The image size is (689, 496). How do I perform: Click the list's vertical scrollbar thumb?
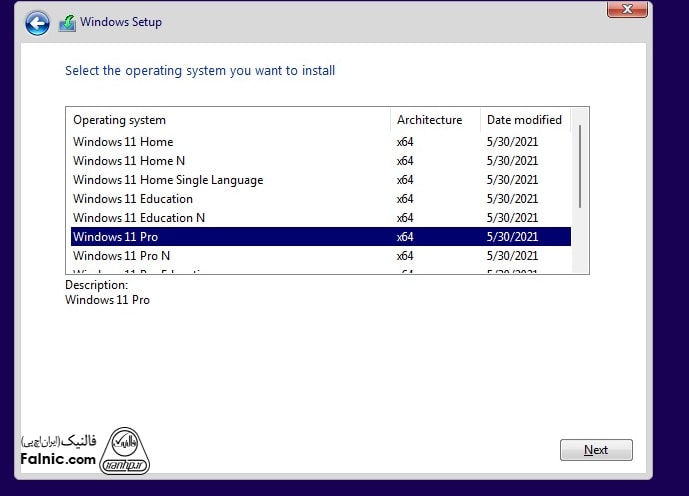[579, 167]
